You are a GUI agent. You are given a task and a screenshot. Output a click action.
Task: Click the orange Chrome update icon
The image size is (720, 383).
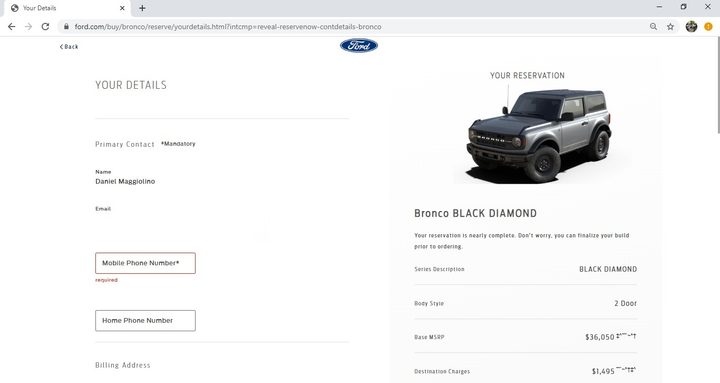tap(708, 27)
